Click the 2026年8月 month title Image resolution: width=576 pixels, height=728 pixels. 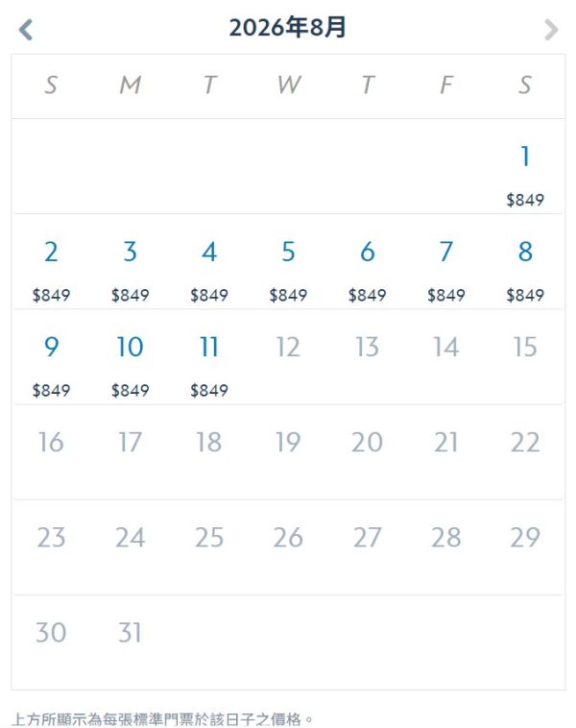[288, 27]
